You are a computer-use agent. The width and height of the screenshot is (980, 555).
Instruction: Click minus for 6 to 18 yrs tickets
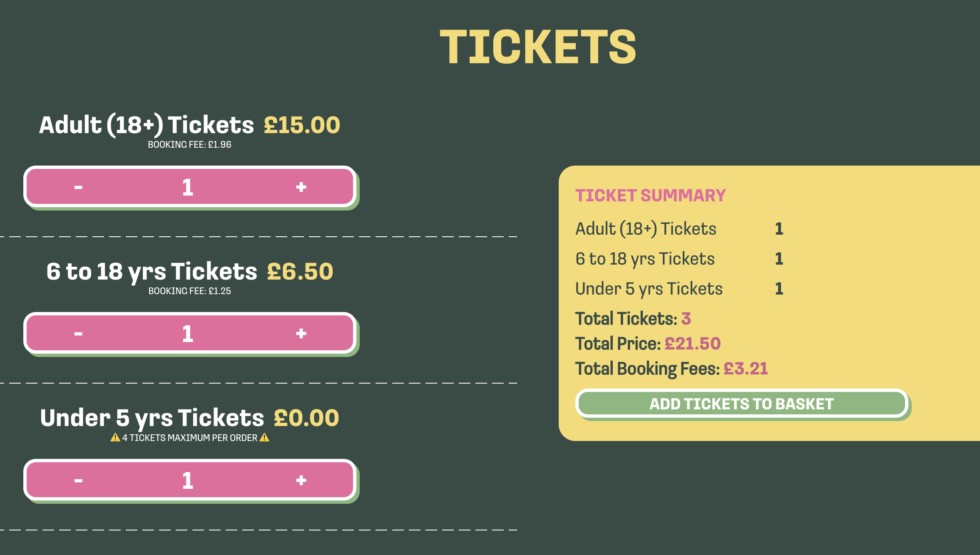(78, 334)
